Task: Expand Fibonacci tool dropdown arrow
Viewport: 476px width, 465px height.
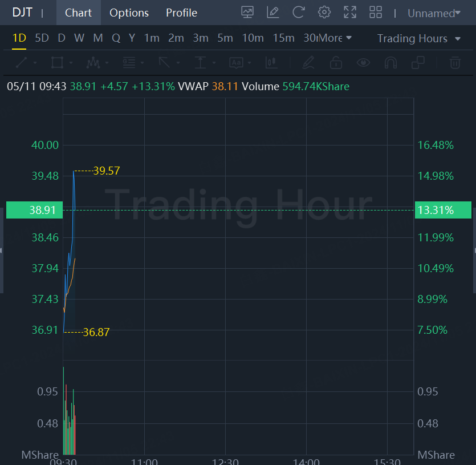Action: [x=142, y=63]
